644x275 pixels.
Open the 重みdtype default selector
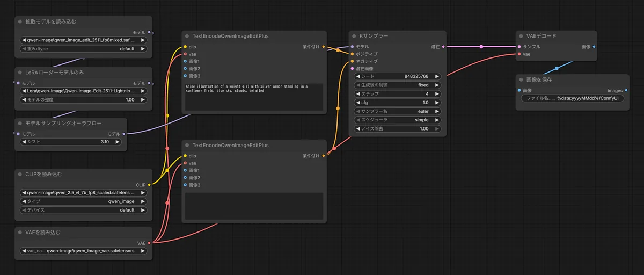click(x=83, y=48)
